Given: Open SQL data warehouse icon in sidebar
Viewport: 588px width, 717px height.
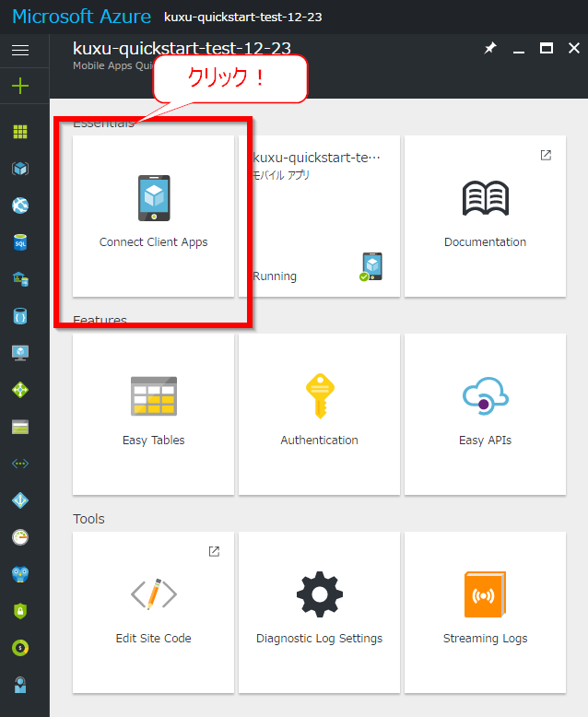Looking at the screenshot, I should (x=20, y=279).
